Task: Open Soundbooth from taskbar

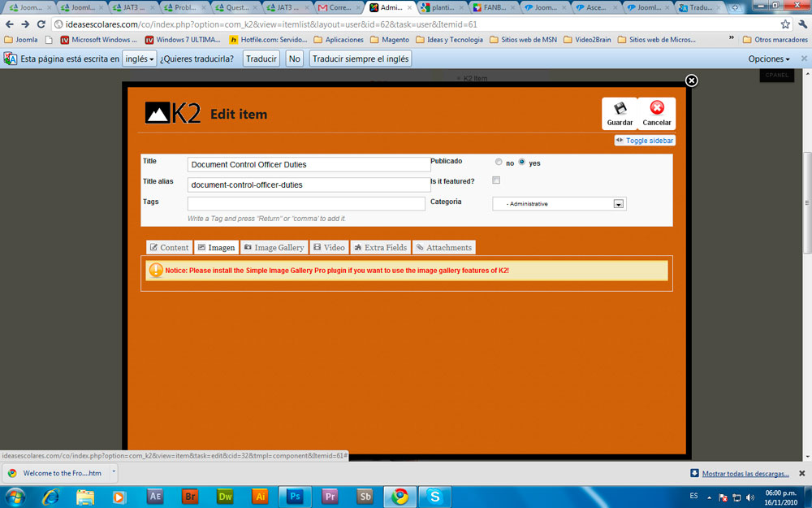Action: click(365, 496)
